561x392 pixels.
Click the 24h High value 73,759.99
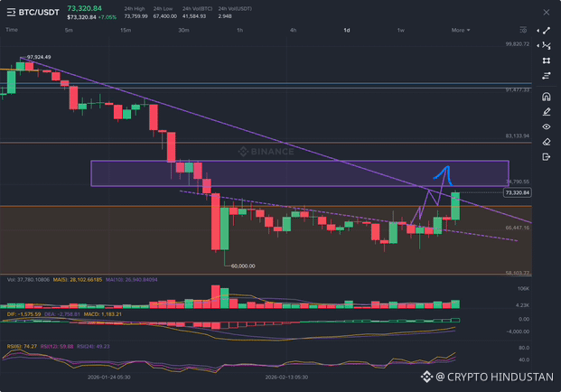tap(136, 16)
